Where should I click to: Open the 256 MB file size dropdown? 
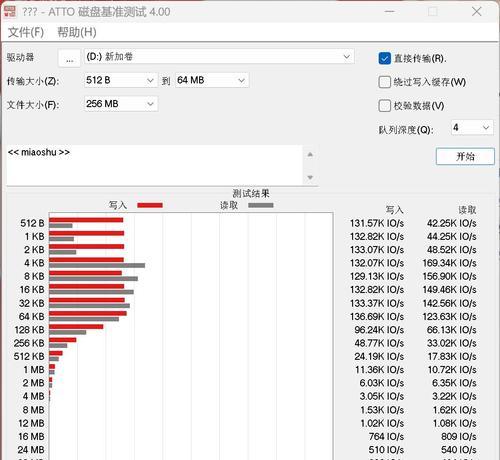(120, 104)
